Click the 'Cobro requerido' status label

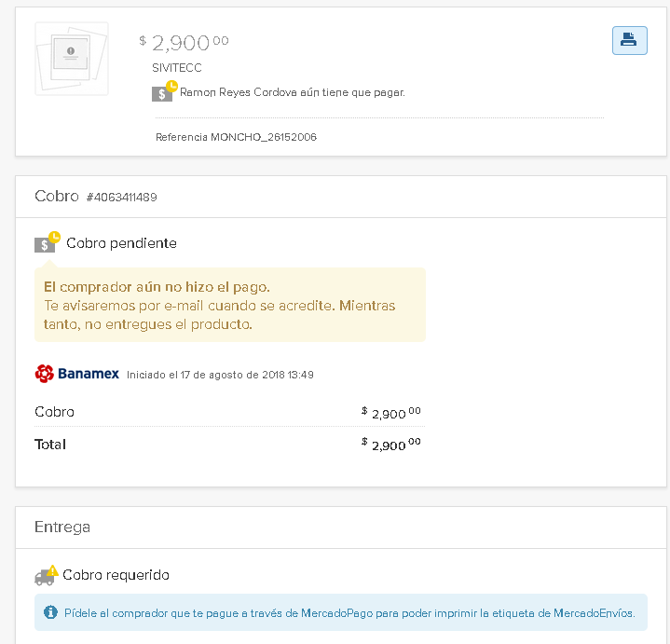click(116, 575)
